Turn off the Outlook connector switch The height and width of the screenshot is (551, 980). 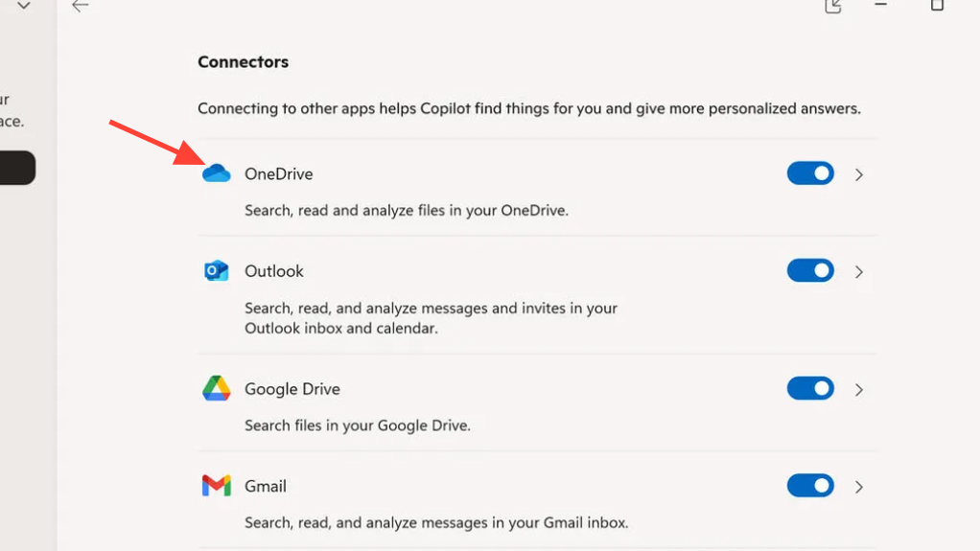click(x=810, y=271)
